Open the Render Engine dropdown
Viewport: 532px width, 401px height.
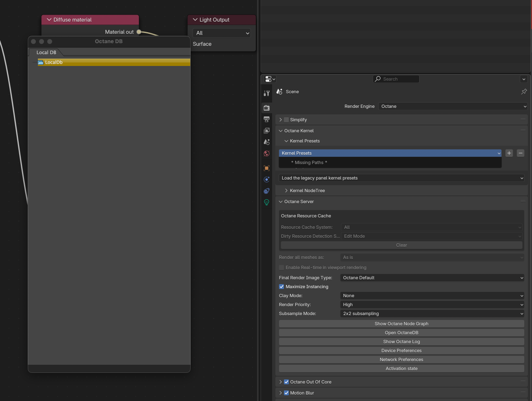point(453,106)
